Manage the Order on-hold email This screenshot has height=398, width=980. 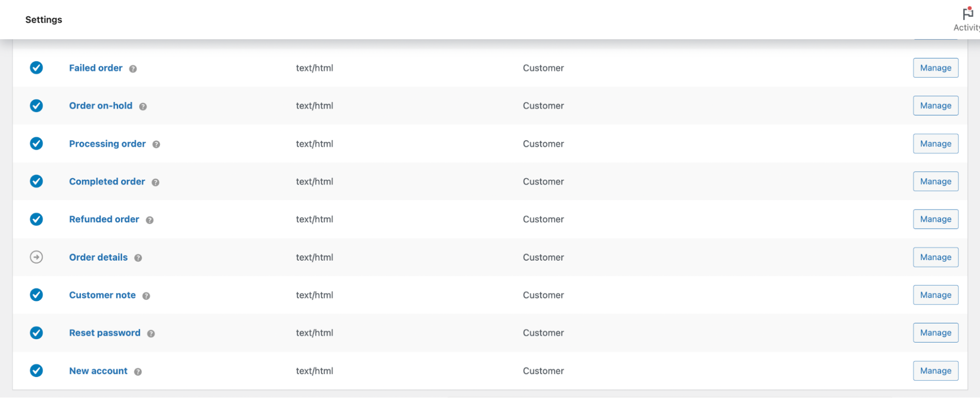pos(935,106)
